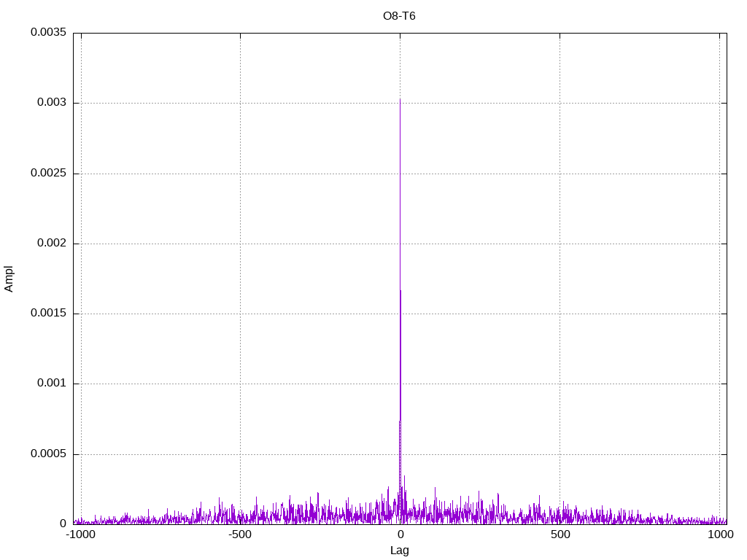Click the 500 x-axis tick label

coord(560,534)
